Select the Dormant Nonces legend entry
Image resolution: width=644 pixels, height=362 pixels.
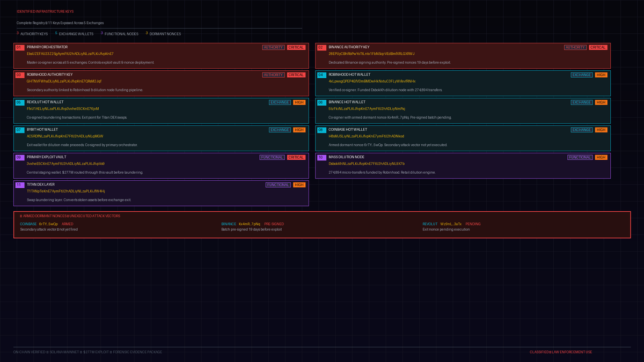(x=163, y=34)
